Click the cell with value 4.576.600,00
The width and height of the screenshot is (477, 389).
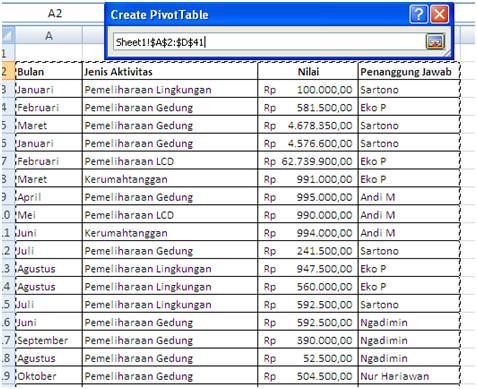(308, 144)
